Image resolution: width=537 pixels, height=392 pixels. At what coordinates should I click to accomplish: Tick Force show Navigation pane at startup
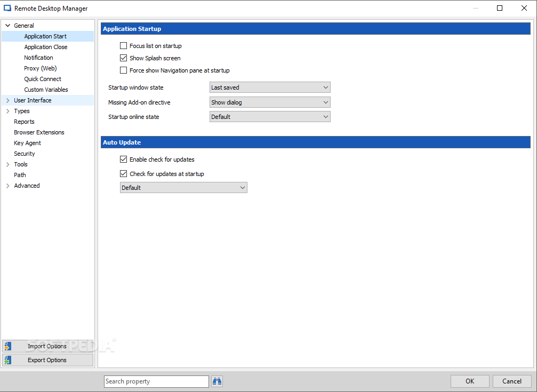click(123, 70)
